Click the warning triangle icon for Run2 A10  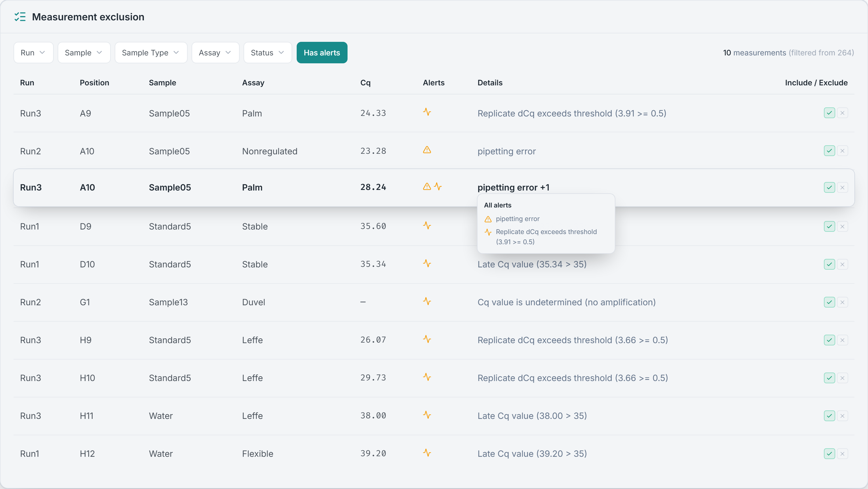[x=427, y=150]
